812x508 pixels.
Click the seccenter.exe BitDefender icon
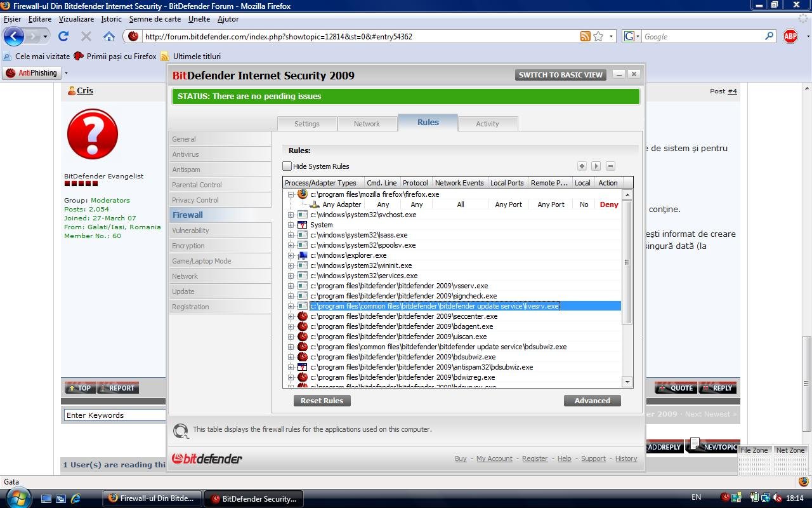[x=303, y=316]
